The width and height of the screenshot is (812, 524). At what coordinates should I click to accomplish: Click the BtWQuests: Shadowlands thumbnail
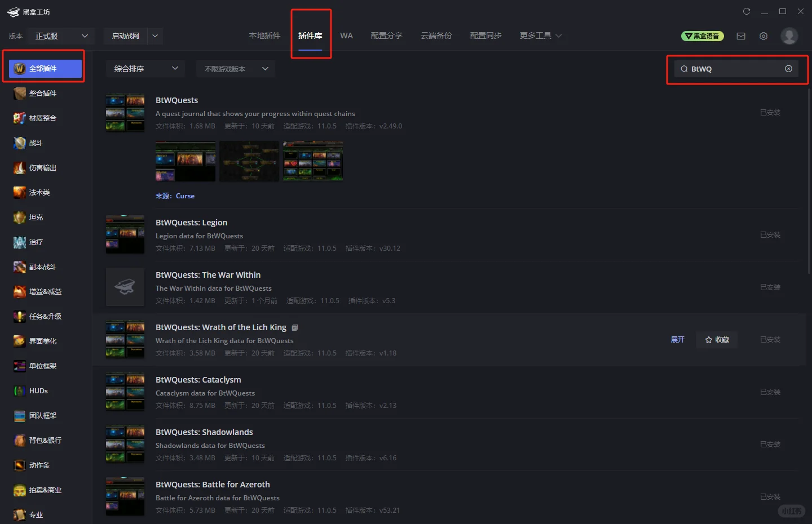(x=125, y=444)
